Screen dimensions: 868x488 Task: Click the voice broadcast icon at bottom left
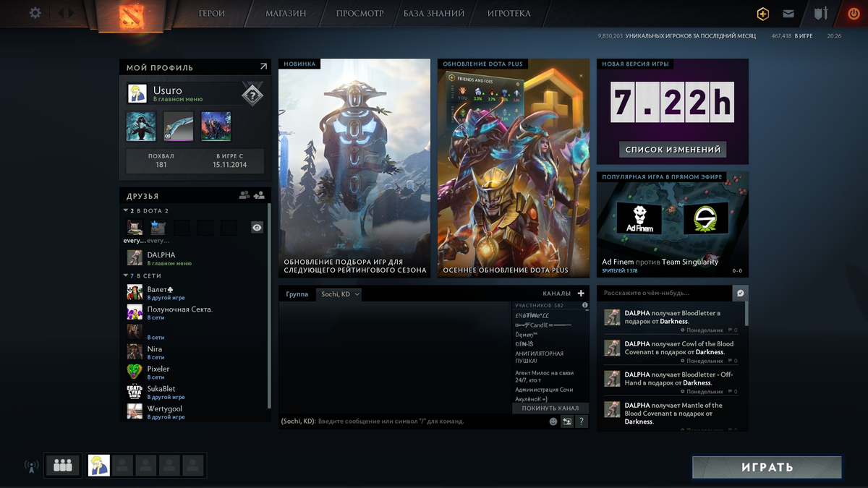tap(30, 466)
